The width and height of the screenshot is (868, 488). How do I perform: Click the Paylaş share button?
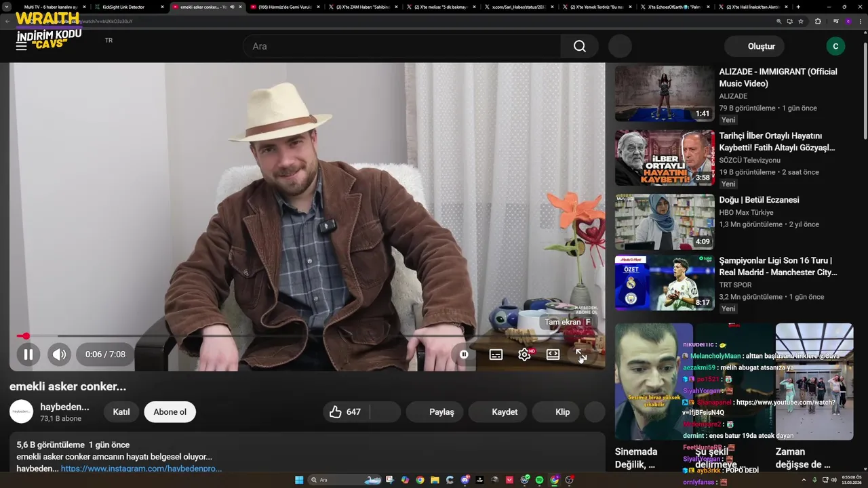click(x=435, y=411)
